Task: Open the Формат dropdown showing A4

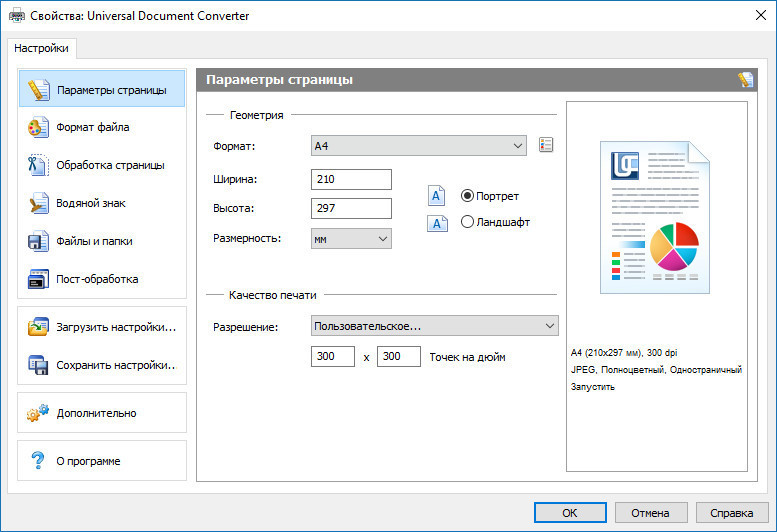Action: (x=419, y=146)
